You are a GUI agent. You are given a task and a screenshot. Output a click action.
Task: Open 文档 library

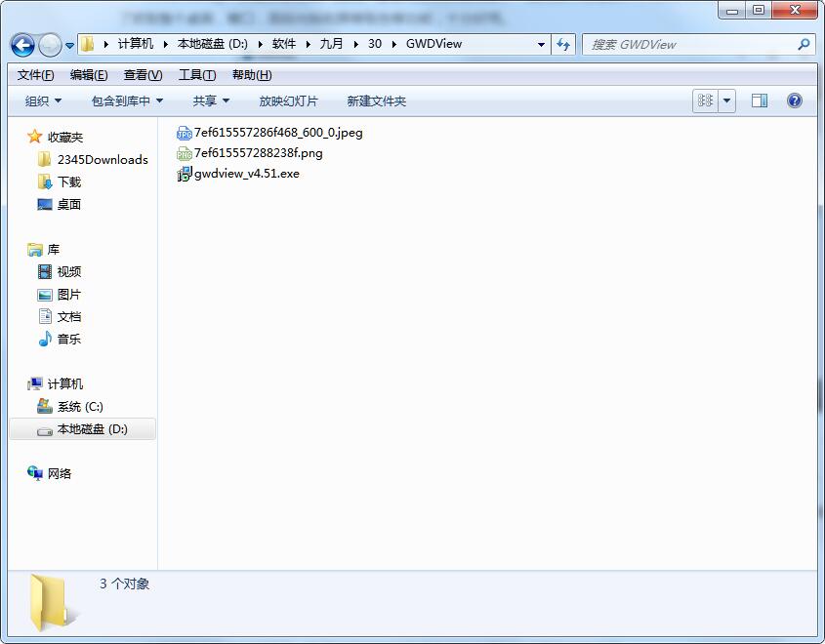coord(69,317)
